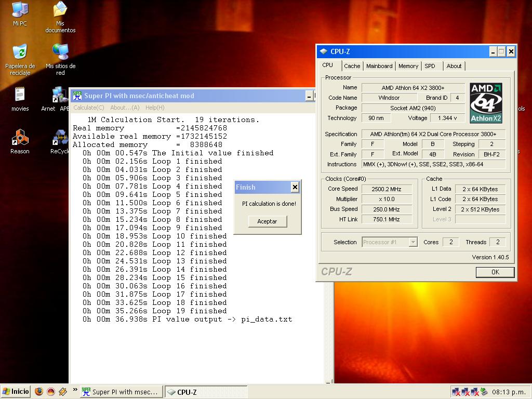The image size is (532, 399).
Task: Click the Threads value 2
Action: point(498,242)
